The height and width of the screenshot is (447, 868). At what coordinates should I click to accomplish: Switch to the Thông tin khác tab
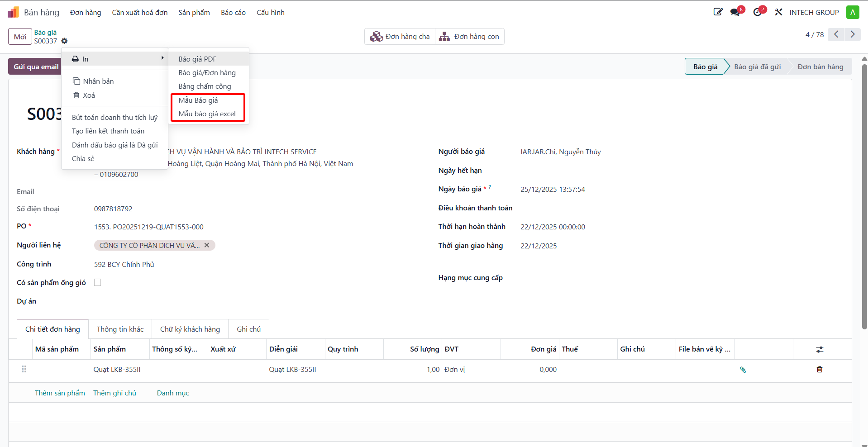pos(120,329)
